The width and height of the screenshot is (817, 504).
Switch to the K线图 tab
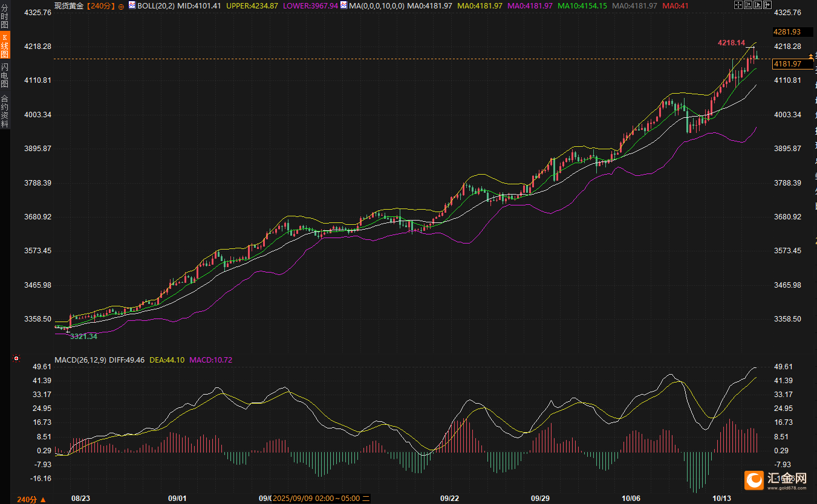tap(5, 45)
